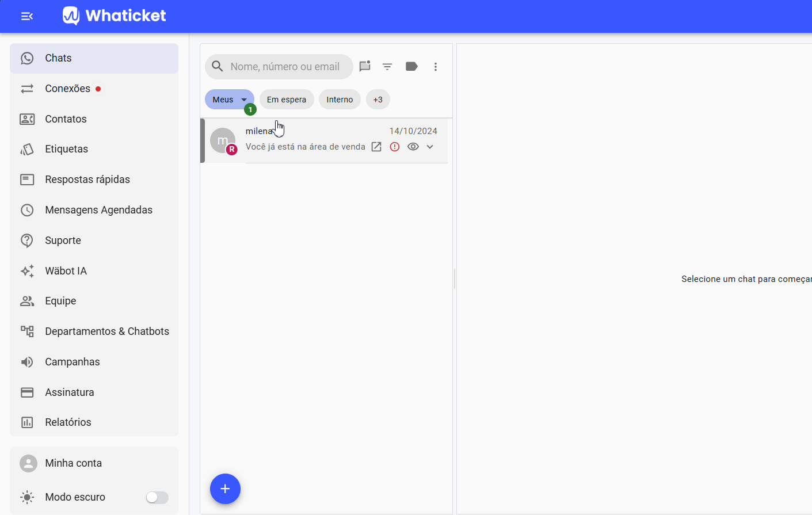Open Minha conta

coord(94,463)
